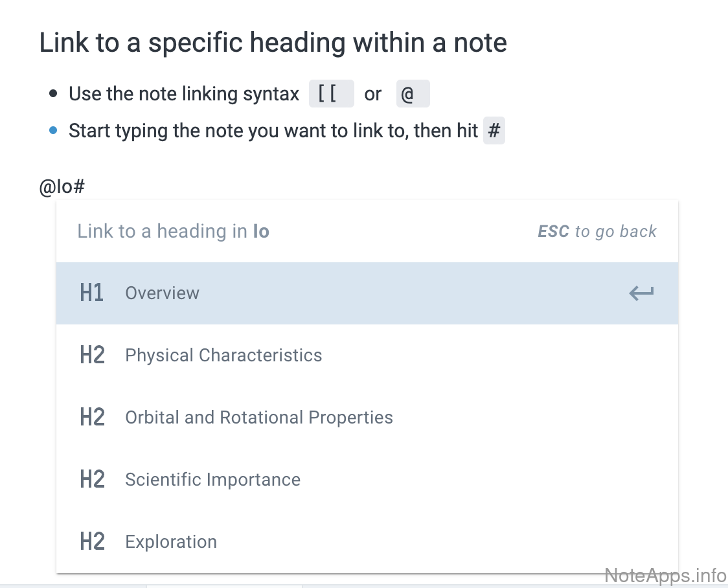Click the 'Link to a specific heading' title

273,43
